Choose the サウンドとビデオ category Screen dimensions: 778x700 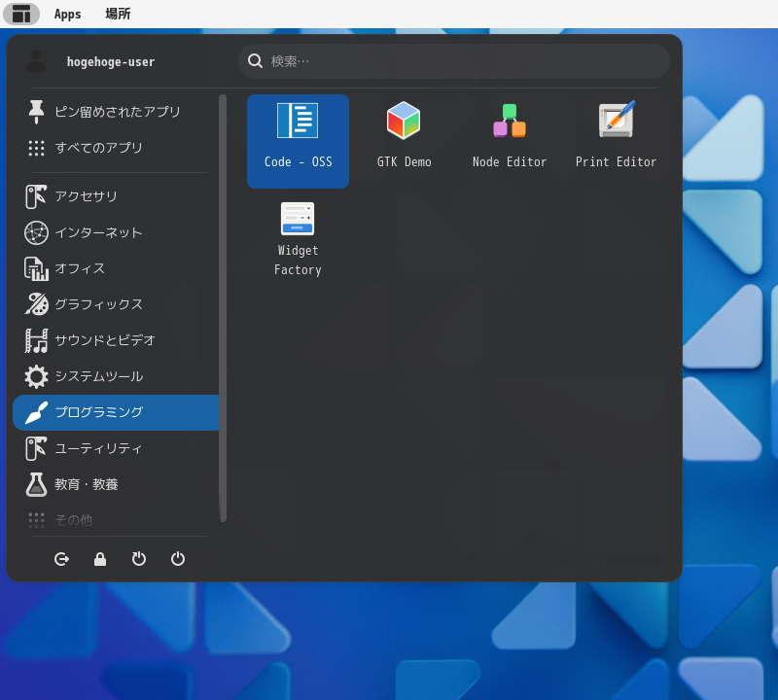[x=116, y=340]
